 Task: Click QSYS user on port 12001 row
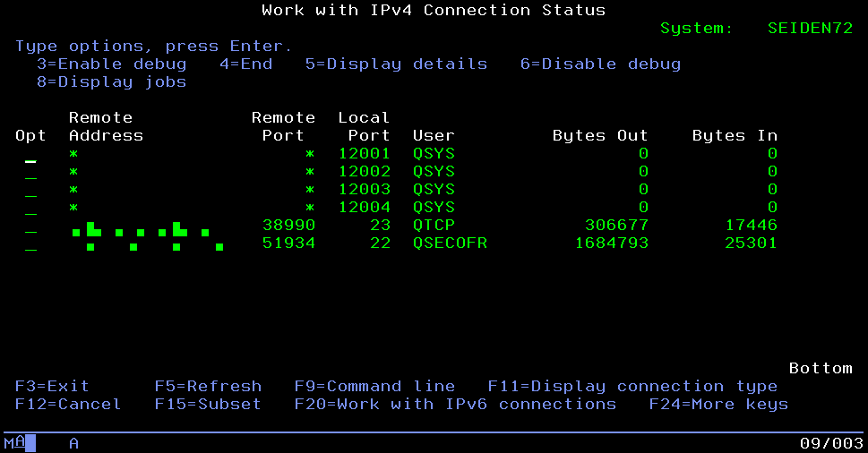pyautogui.click(x=434, y=154)
